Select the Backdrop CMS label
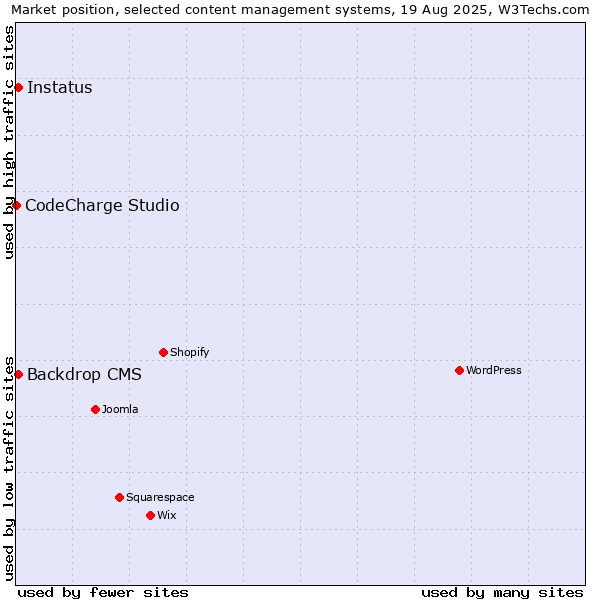The height and width of the screenshot is (600, 600). point(84,375)
